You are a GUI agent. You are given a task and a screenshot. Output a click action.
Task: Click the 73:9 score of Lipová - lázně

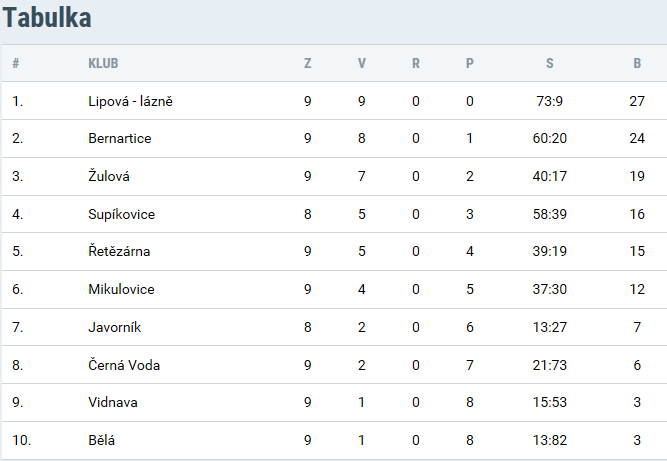click(550, 101)
